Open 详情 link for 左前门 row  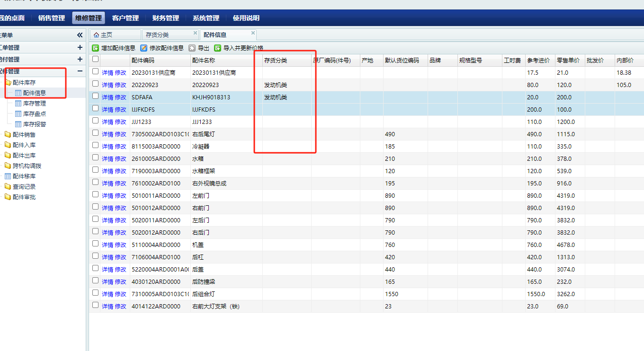point(107,195)
